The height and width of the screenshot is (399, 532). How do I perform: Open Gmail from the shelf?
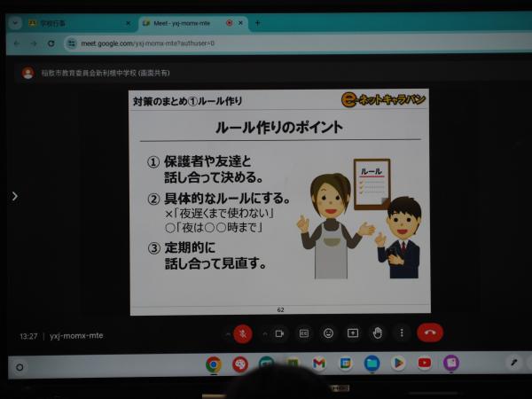coord(319,364)
